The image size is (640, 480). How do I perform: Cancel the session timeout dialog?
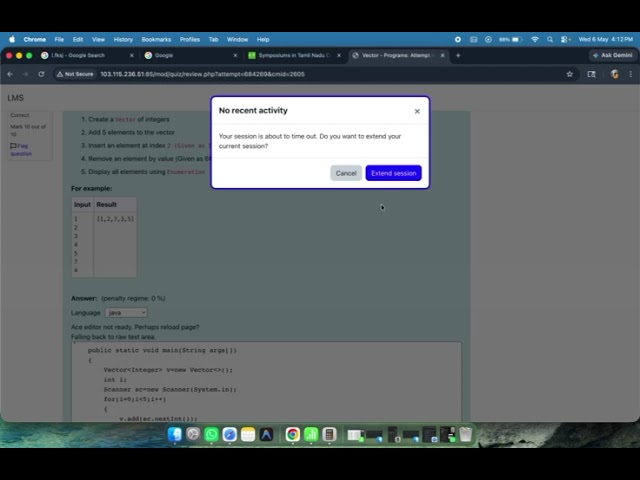[x=346, y=173]
